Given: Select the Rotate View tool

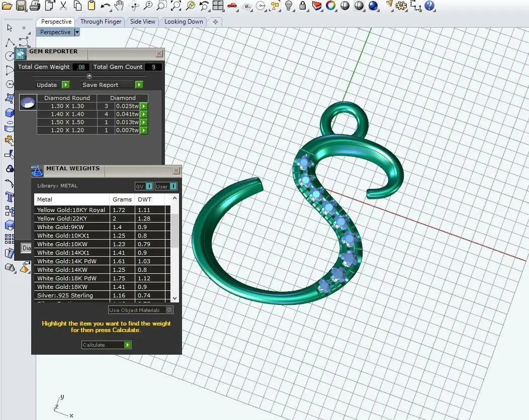Looking at the screenshot, I should (x=134, y=6).
